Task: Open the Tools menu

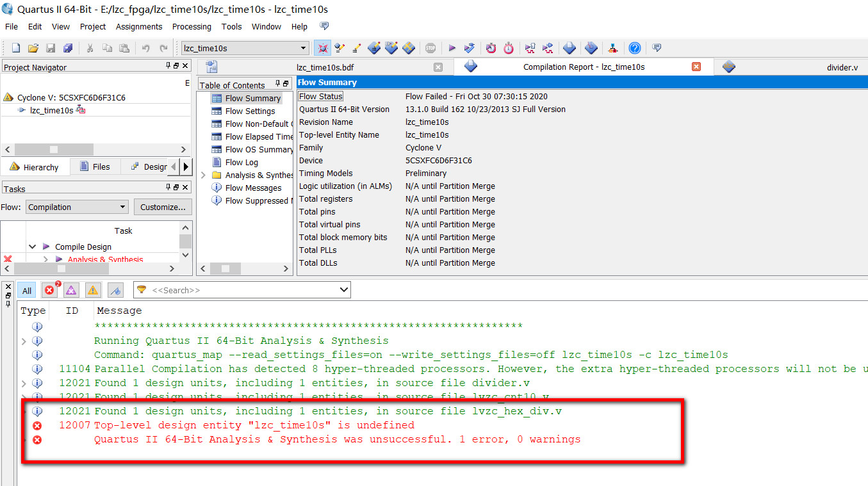Action: click(x=231, y=26)
